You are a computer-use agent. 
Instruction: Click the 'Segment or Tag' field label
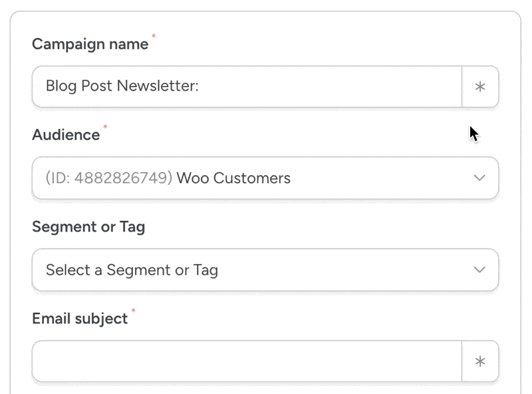point(88,227)
